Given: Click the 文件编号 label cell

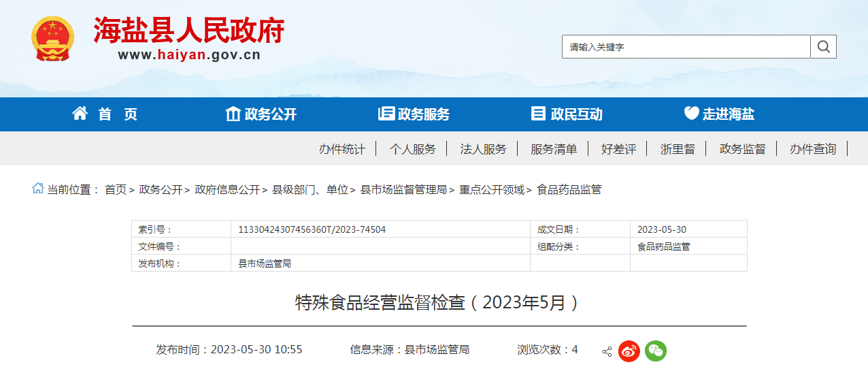Looking at the screenshot, I should point(181,246).
